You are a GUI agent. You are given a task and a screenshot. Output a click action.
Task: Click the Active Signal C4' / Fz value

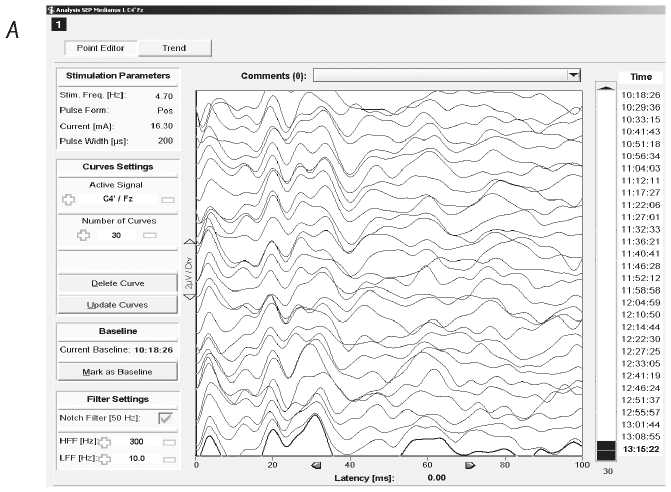(x=118, y=199)
